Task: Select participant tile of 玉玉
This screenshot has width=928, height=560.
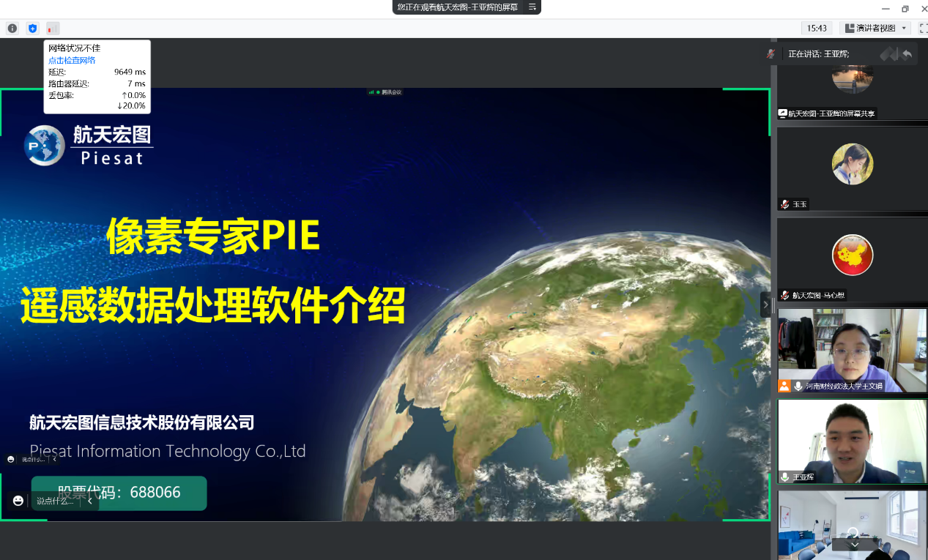Action: [852, 169]
